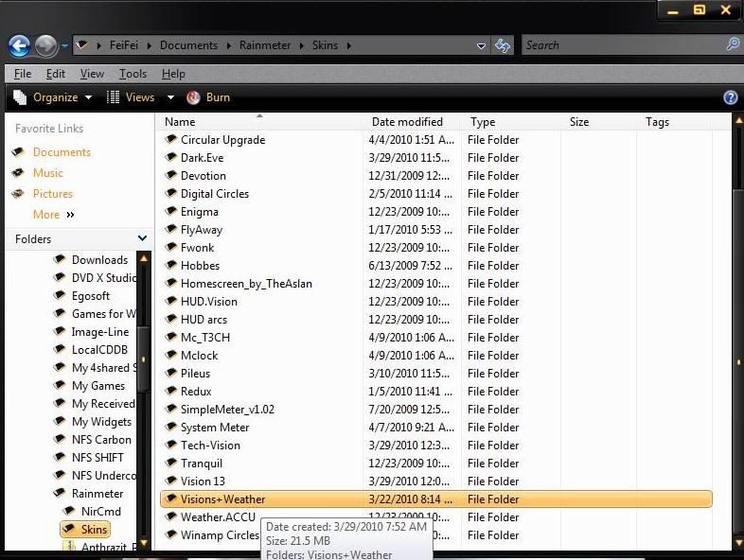Viewport: 744px width, 560px height.
Task: Click the search magnifier icon
Action: [732, 44]
